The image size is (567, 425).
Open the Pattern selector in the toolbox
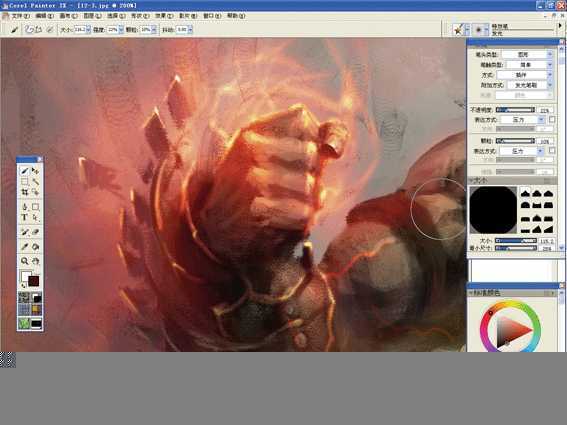(x=24, y=310)
